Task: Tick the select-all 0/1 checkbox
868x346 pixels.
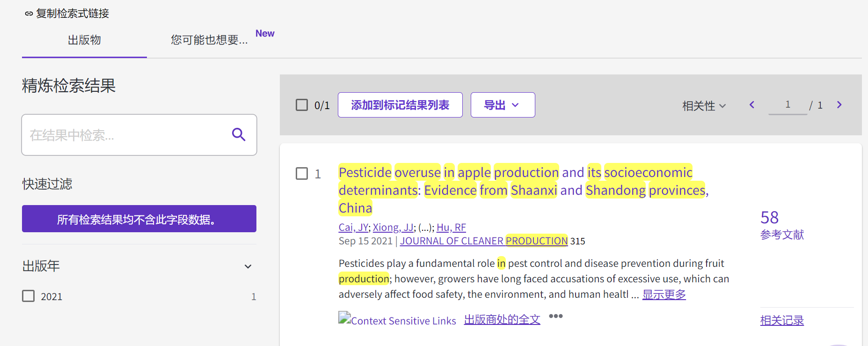Action: [302, 105]
